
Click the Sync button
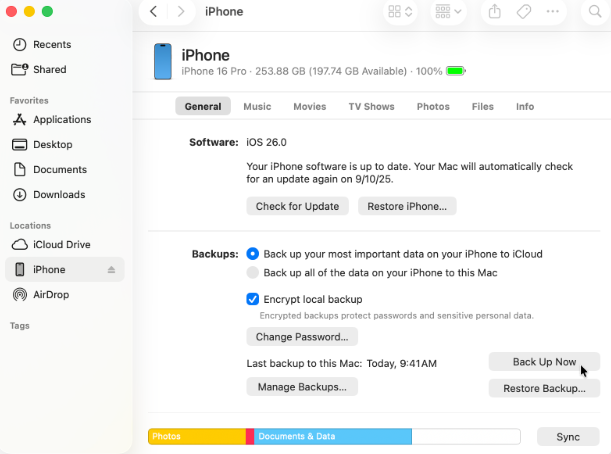point(568,437)
